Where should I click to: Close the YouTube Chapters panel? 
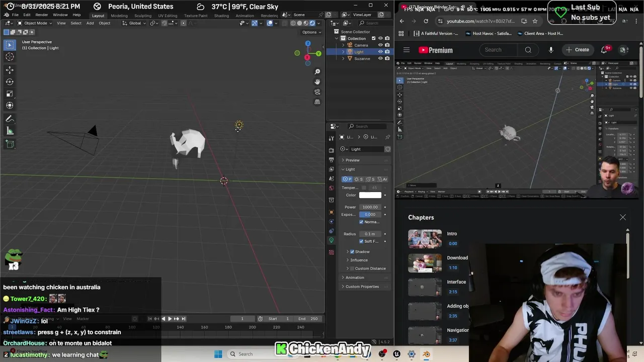pos(623,217)
